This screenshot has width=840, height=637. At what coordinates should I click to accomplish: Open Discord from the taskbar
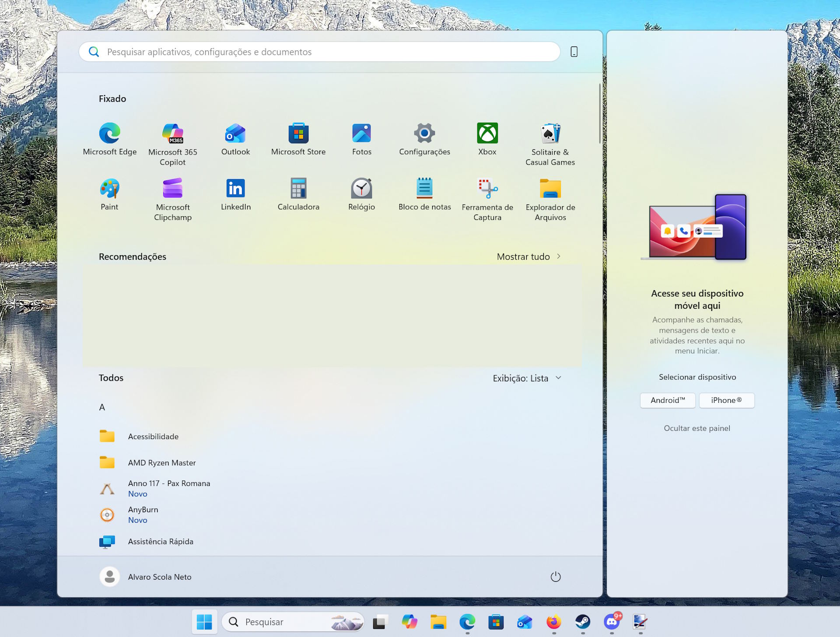click(x=612, y=622)
